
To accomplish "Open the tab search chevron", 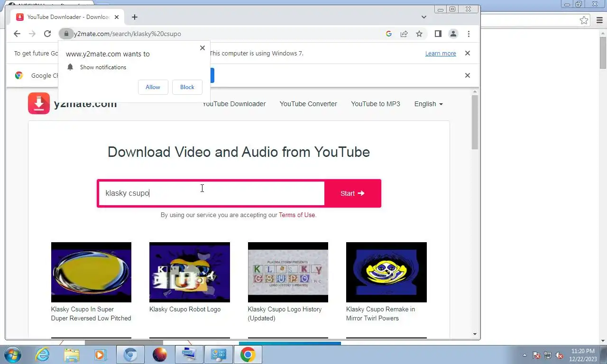I will (424, 17).
